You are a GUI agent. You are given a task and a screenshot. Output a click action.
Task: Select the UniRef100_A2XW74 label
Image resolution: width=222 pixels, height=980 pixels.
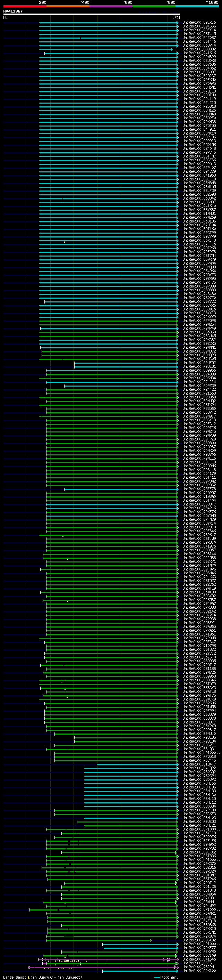point(199,936)
